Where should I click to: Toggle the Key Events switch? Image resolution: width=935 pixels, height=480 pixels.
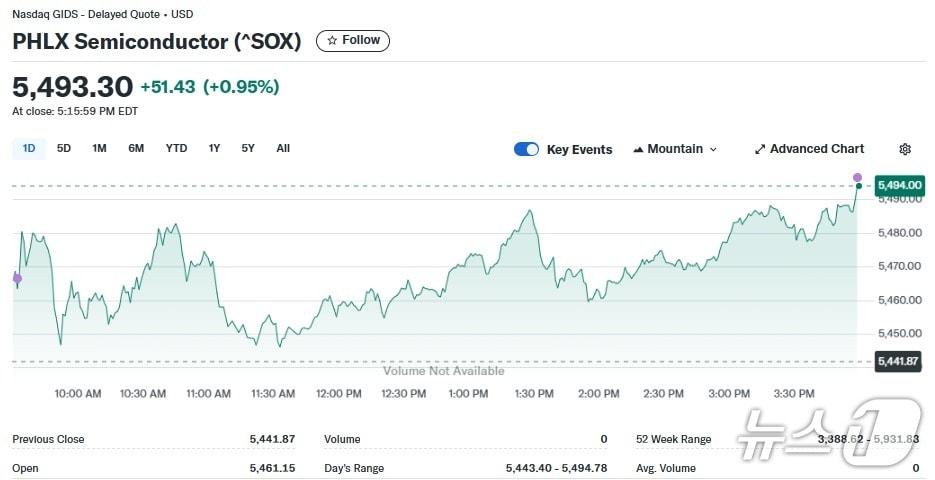coord(526,149)
